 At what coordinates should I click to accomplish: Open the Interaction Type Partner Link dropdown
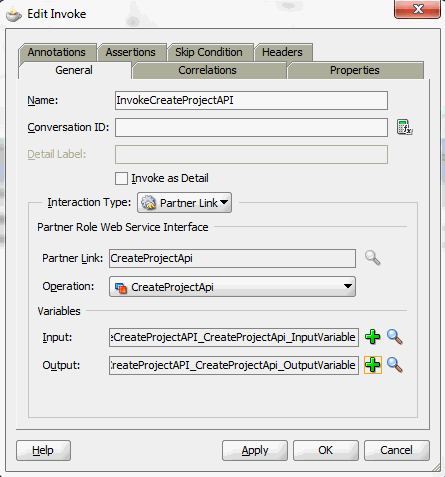[x=184, y=203]
